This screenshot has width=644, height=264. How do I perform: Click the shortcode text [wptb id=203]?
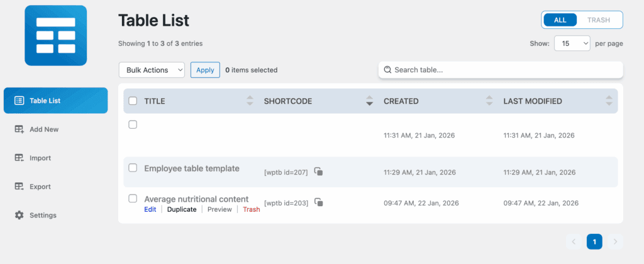coord(286,203)
